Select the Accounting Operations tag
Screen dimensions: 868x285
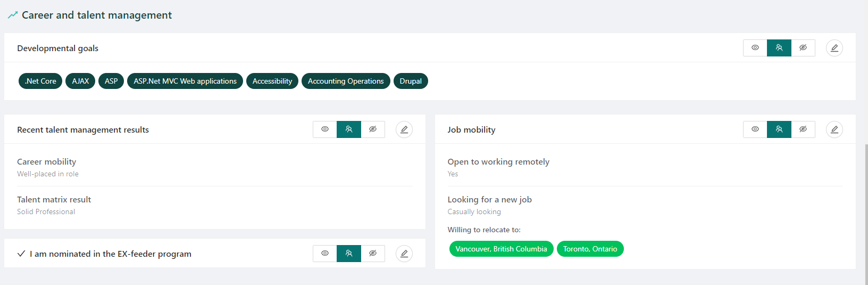(346, 81)
